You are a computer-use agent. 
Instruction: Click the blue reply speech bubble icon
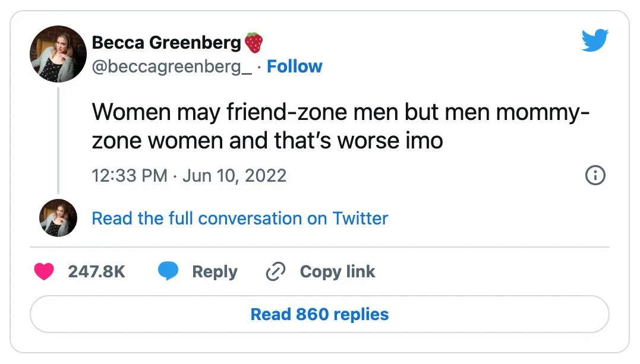click(x=168, y=272)
